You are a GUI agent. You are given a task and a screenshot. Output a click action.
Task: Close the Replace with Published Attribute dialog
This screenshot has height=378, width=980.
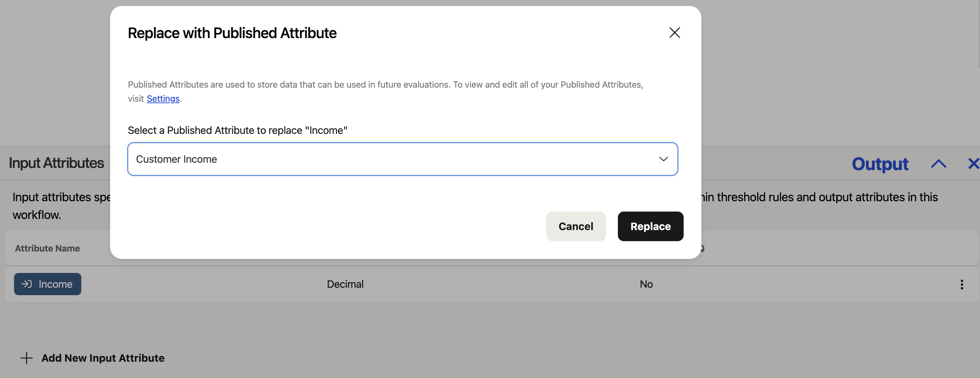click(x=674, y=33)
